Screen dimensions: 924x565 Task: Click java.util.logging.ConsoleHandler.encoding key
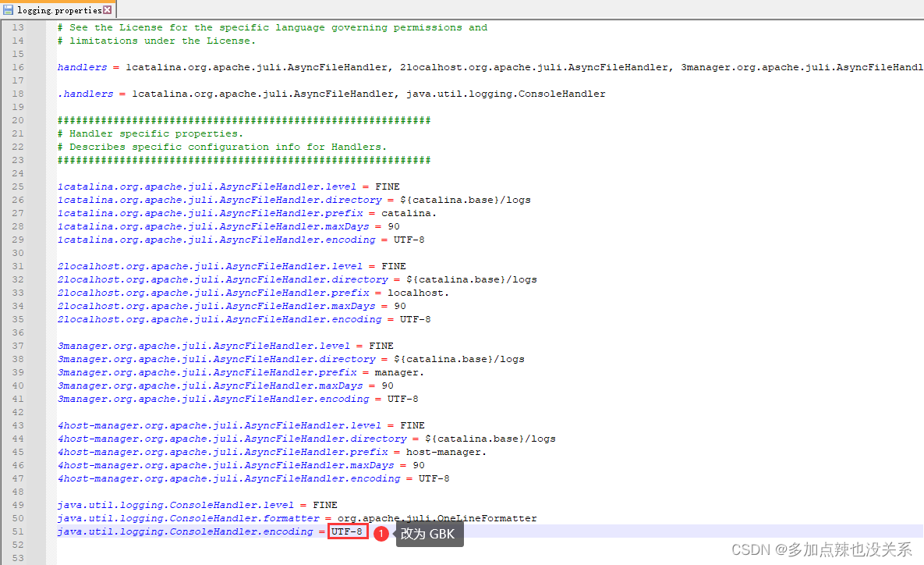tap(185, 531)
